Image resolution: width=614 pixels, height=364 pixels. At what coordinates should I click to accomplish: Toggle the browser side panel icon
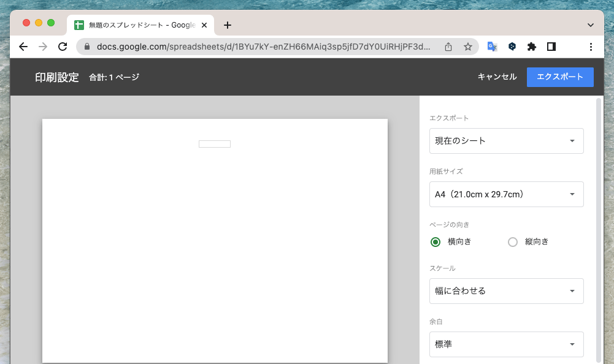[x=551, y=47]
